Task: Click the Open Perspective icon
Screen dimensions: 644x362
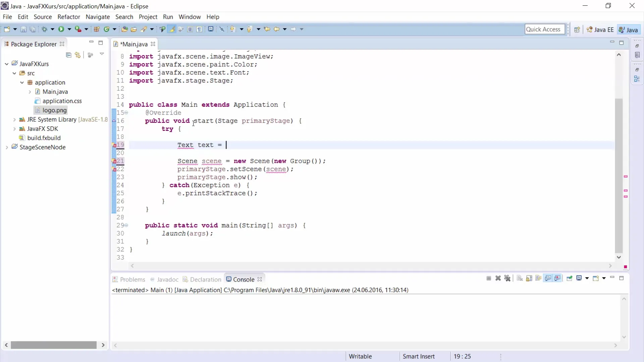Action: point(577,29)
